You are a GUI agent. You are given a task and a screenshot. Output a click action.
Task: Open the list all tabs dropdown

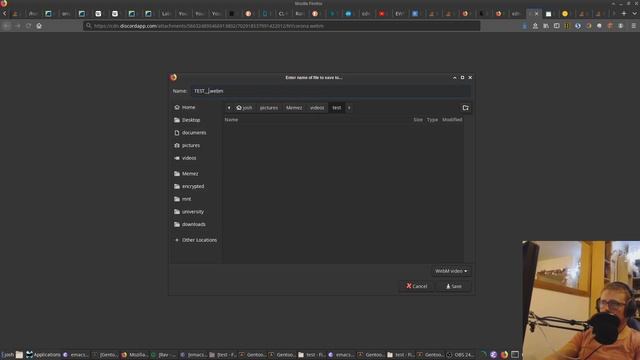coord(634,13)
